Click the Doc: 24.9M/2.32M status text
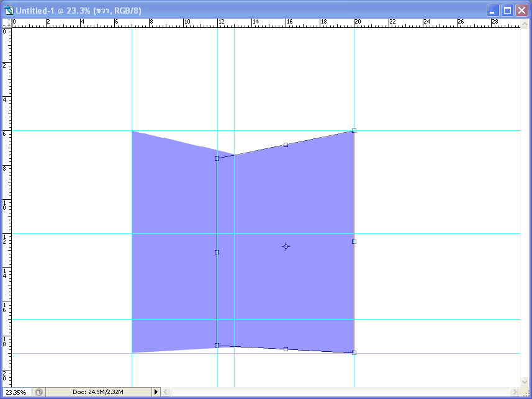Image resolution: width=532 pixels, height=399 pixels. [97, 392]
